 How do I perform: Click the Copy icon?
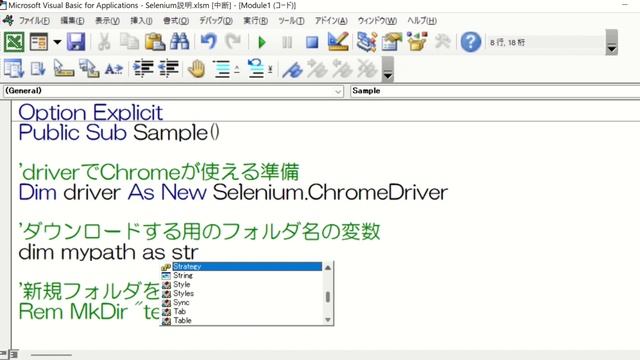[x=129, y=42]
